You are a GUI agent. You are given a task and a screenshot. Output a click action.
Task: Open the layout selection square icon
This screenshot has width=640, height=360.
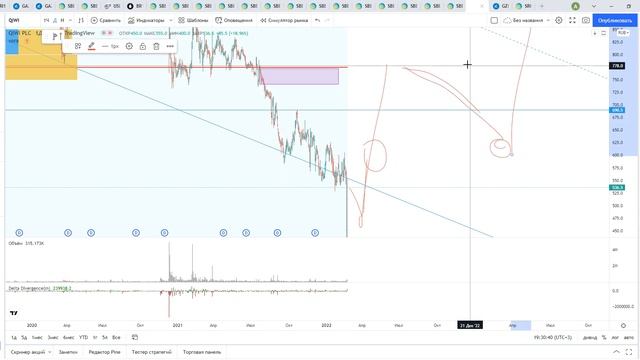point(494,20)
